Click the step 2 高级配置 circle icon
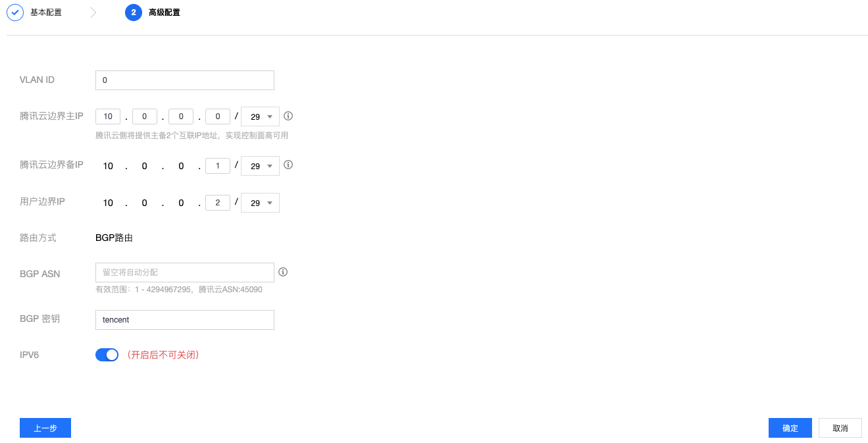868x443 pixels. click(x=134, y=13)
